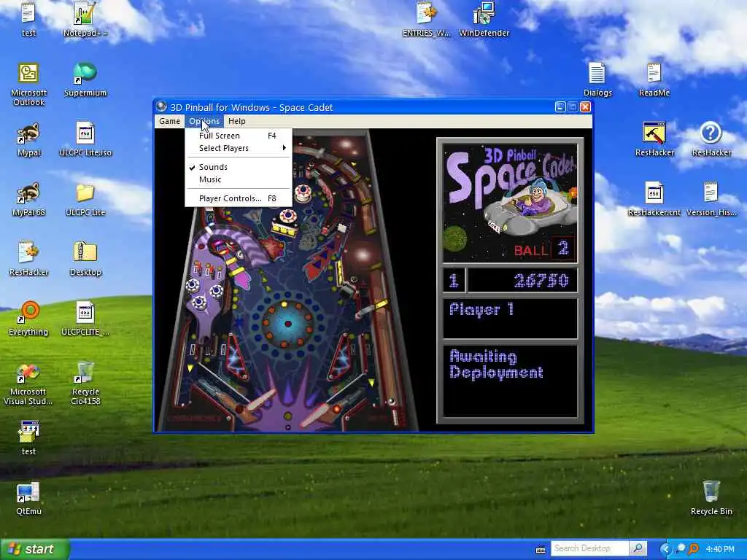Open the Recycle Cio4158 shortcut
This screenshot has height=560, width=747.
[85, 384]
